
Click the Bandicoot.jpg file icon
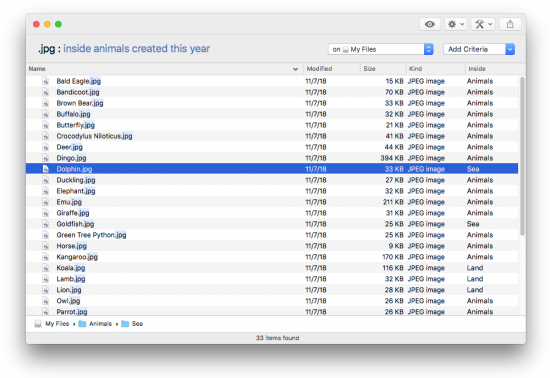46,92
